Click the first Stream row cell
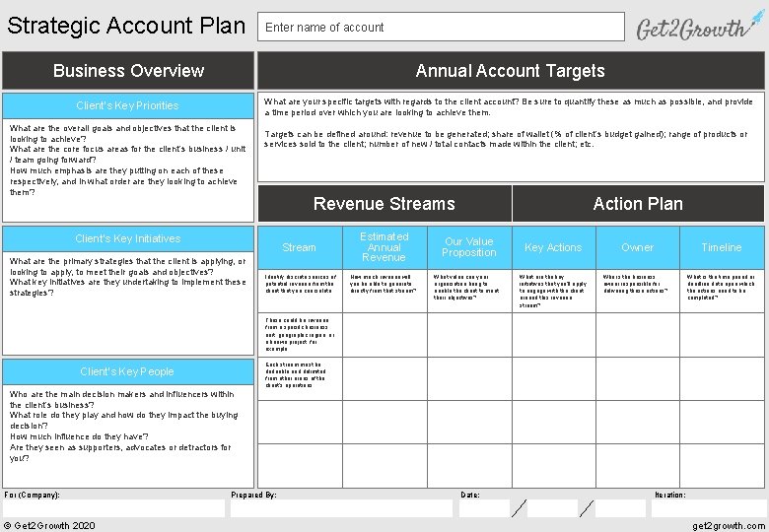The width and height of the screenshot is (769, 532). [300, 291]
